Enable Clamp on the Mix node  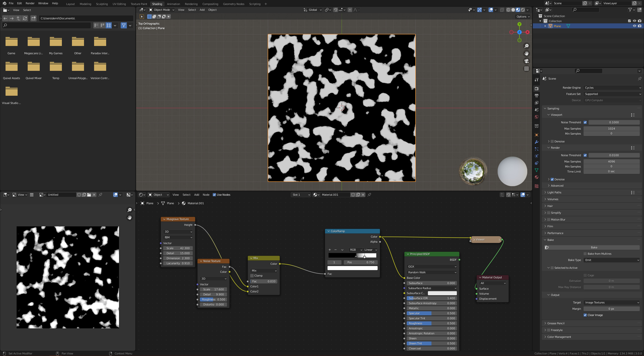(x=252, y=276)
